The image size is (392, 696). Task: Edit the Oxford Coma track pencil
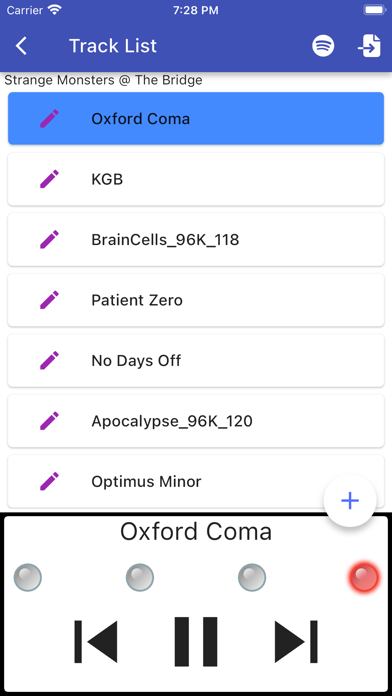[x=49, y=119]
